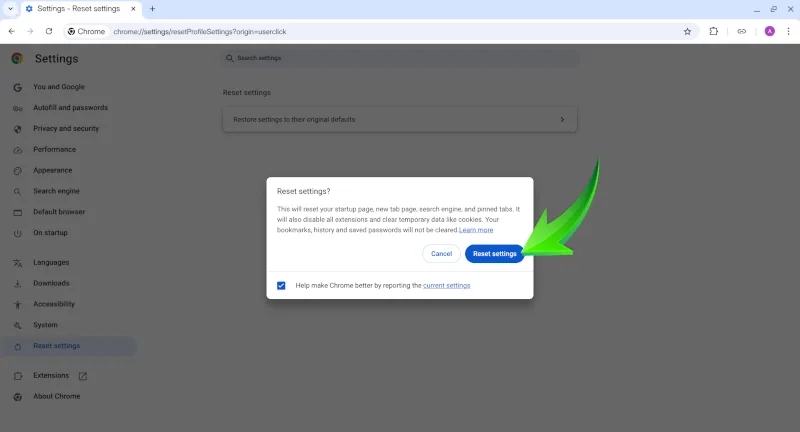Open the Chrome three-dot menu
Viewport: 800px width, 432px height.
point(788,31)
